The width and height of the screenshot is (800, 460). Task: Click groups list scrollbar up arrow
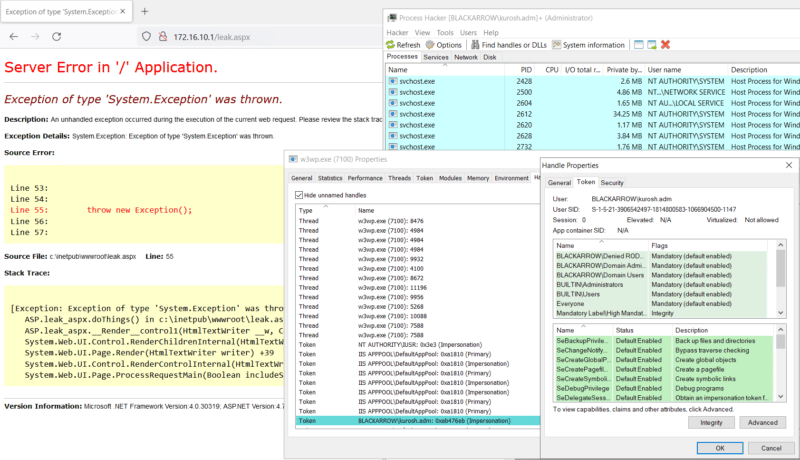tap(781, 245)
